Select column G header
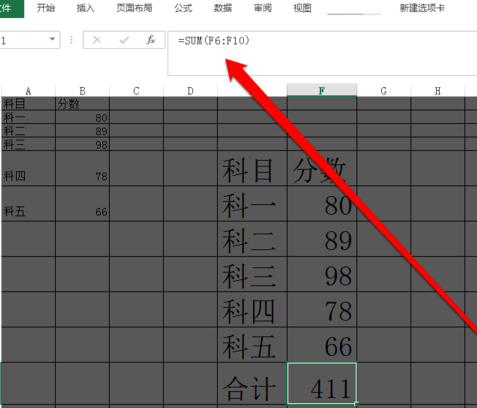The width and height of the screenshot is (477, 408). click(384, 91)
